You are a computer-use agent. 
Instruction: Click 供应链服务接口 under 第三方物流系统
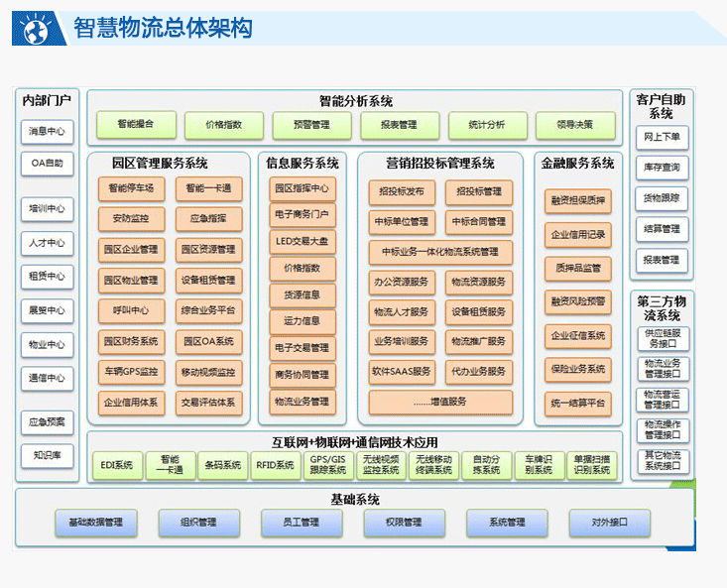point(665,339)
